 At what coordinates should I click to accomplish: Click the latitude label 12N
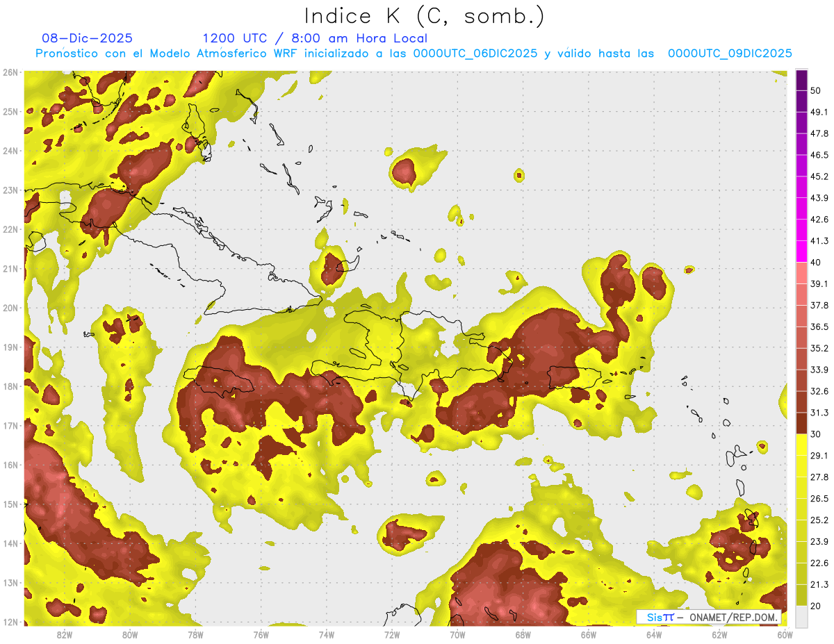(10, 622)
